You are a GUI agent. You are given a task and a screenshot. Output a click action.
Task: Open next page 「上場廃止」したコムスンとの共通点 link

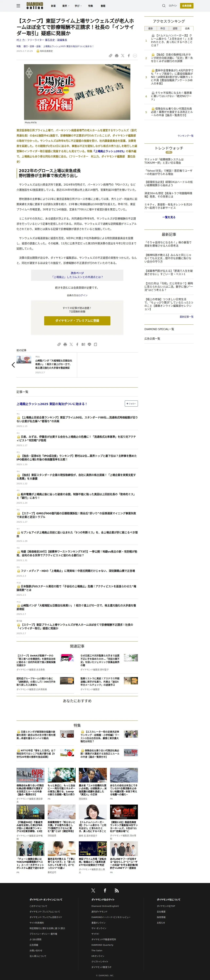point(77,277)
